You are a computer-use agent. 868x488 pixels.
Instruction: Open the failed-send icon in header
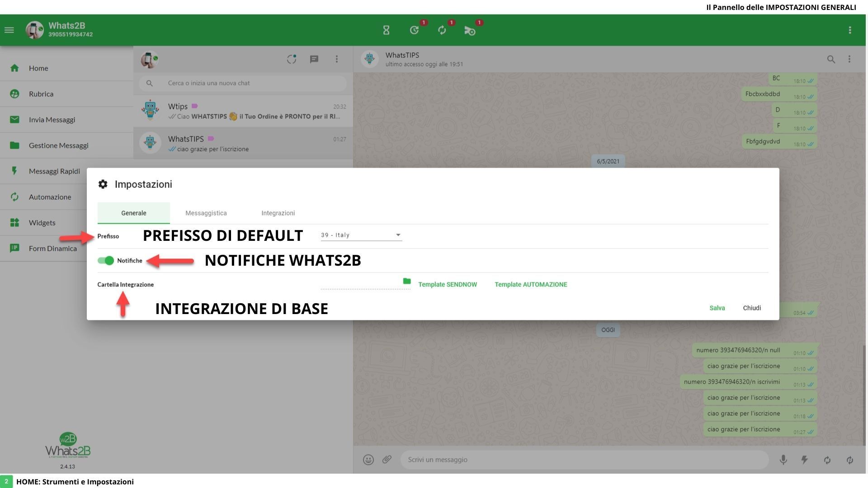pos(470,30)
